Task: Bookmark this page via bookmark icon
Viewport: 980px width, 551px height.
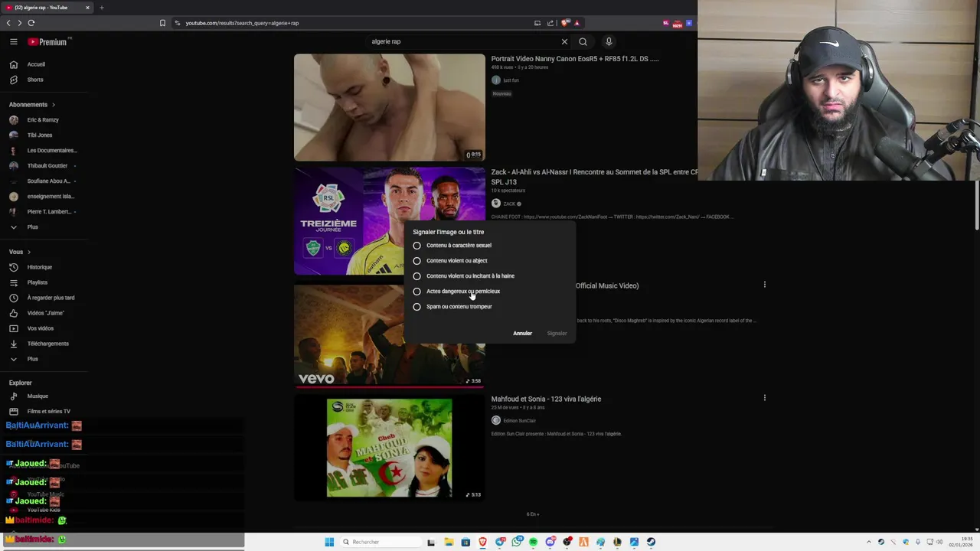Action: (162, 23)
